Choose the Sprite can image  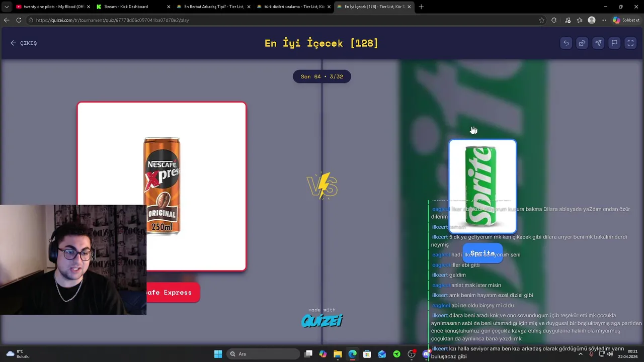click(x=482, y=187)
